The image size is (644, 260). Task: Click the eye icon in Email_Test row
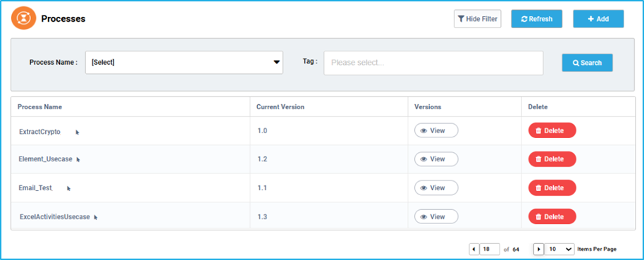tap(424, 187)
